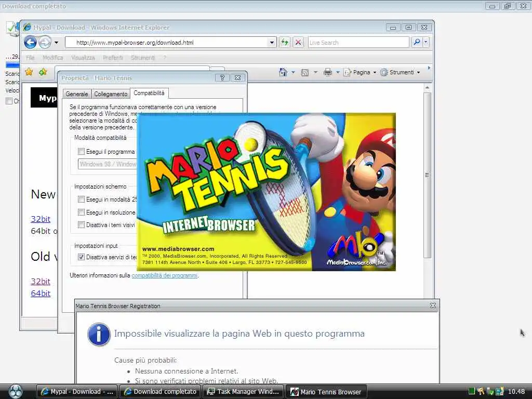Image resolution: width=532 pixels, height=399 pixels.
Task: Open the 'compatibilità dei programmi' link
Action: point(165,275)
